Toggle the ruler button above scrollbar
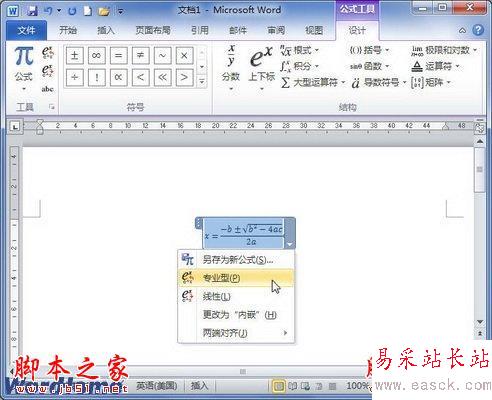The width and height of the screenshot is (492, 400). click(x=480, y=128)
